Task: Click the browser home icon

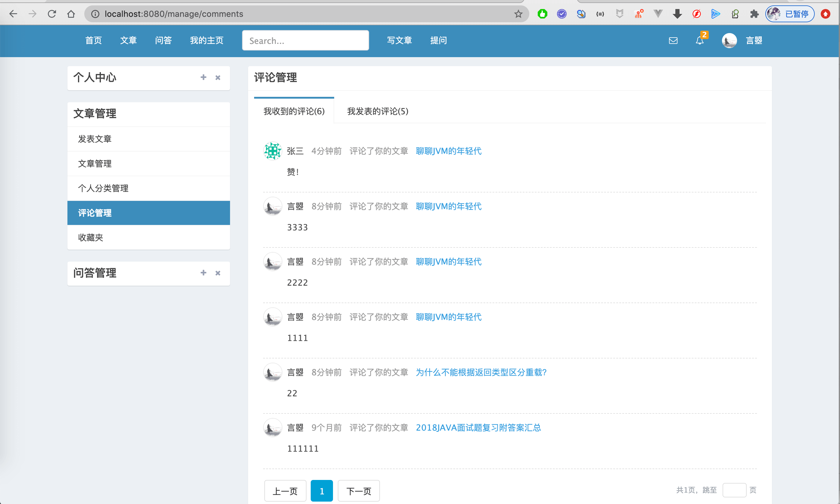Action: point(71,14)
